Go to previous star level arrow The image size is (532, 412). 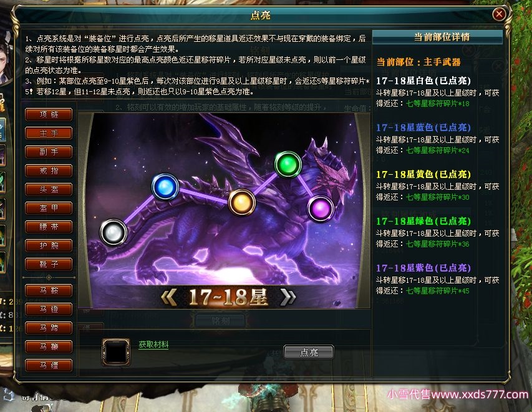(168, 297)
